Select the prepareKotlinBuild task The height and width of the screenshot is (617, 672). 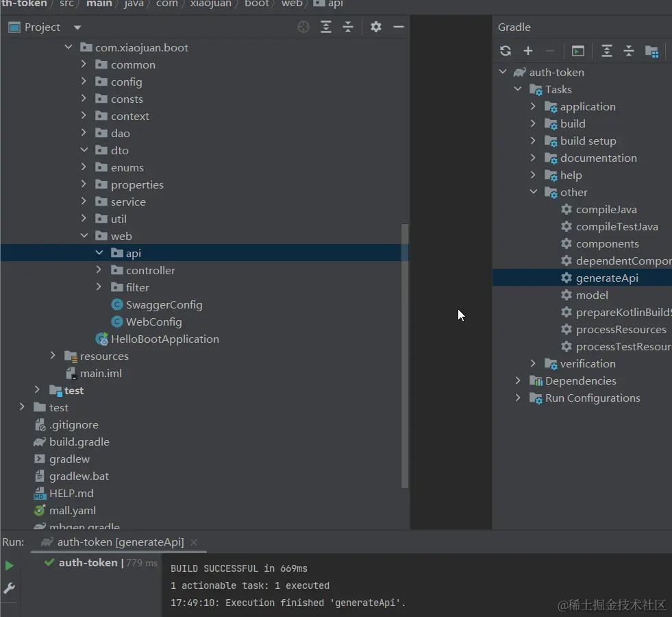(x=616, y=313)
